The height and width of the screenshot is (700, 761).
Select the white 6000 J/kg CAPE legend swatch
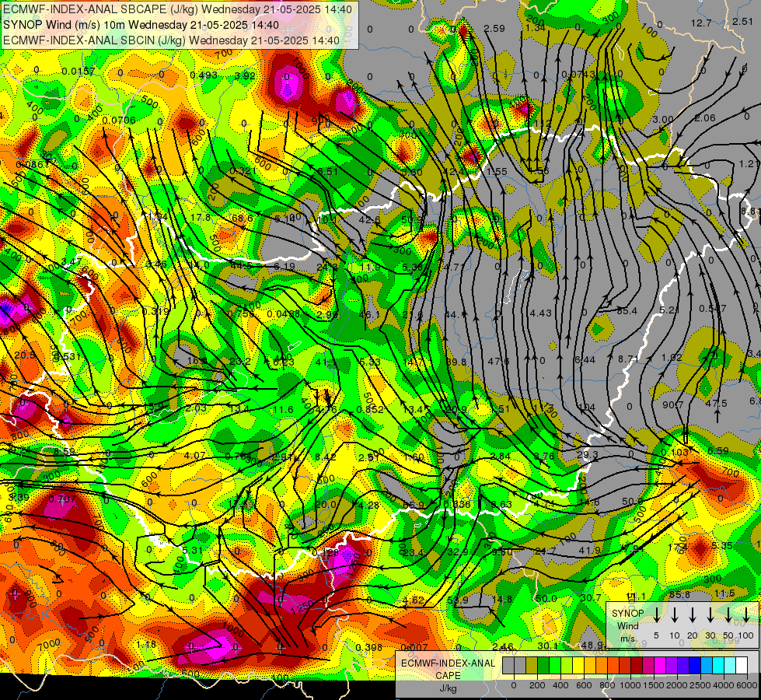742,666
